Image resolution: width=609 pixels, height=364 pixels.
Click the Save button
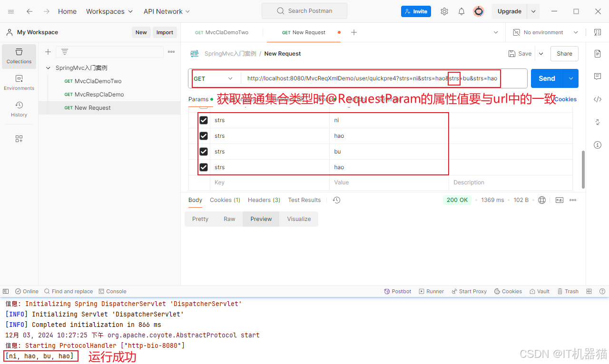pyautogui.click(x=520, y=54)
